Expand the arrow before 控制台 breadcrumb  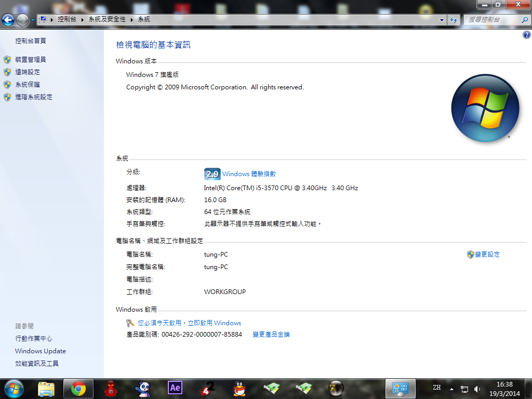[x=52, y=20]
